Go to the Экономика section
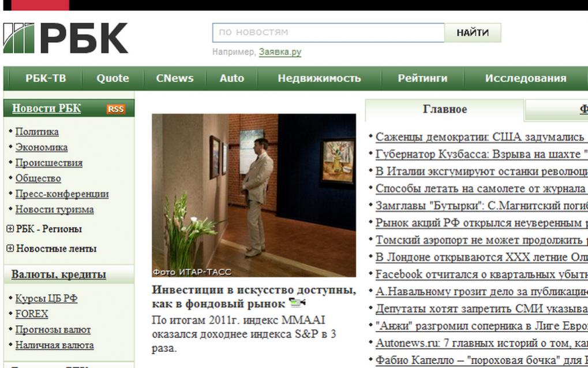The image size is (588, 368). click(41, 147)
